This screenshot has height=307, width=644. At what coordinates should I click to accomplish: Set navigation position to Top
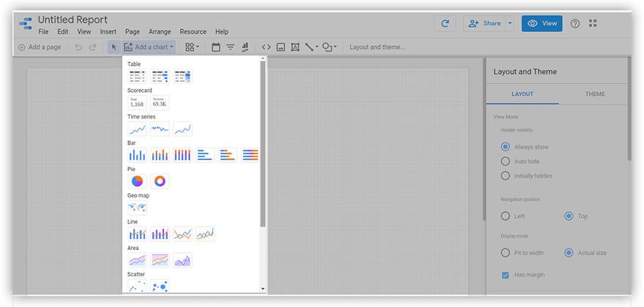tap(569, 216)
